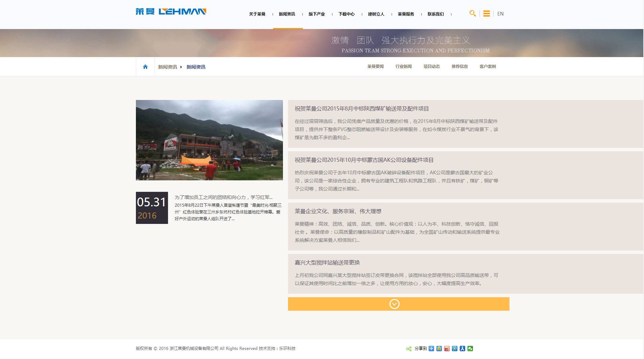Open the 旗下产业 menu
The width and height of the screenshot is (644, 359).
tap(316, 14)
